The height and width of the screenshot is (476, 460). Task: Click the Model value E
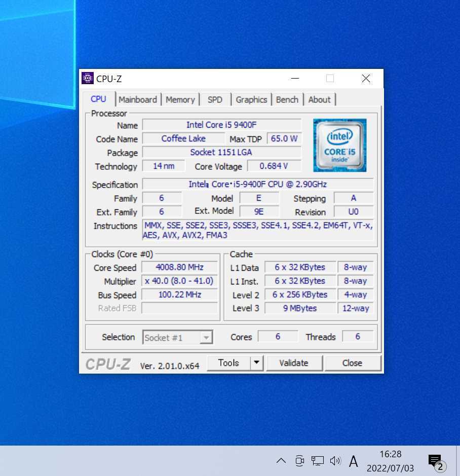259,198
